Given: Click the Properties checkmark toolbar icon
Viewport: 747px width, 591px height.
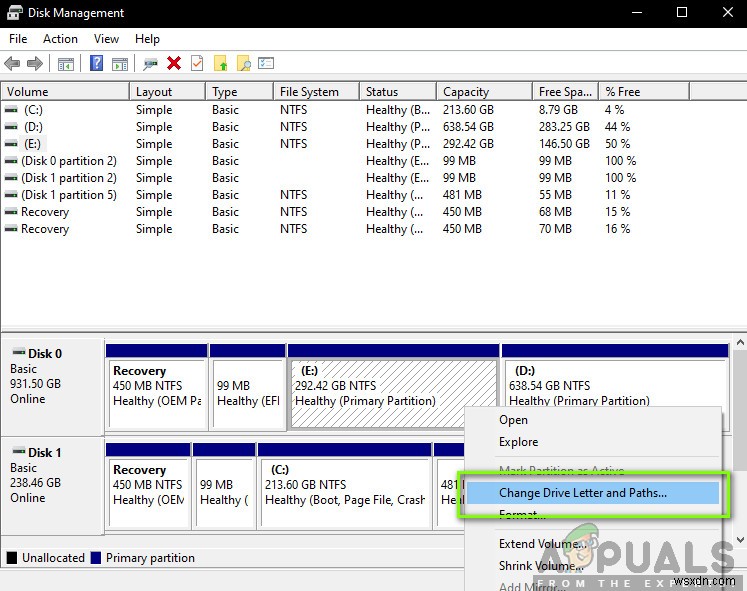Looking at the screenshot, I should pyautogui.click(x=197, y=63).
